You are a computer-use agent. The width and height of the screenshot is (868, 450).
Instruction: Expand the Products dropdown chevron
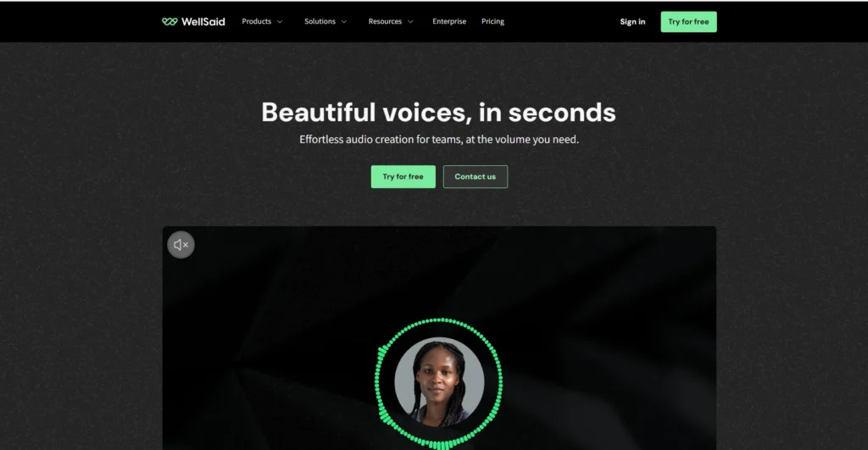coord(280,21)
